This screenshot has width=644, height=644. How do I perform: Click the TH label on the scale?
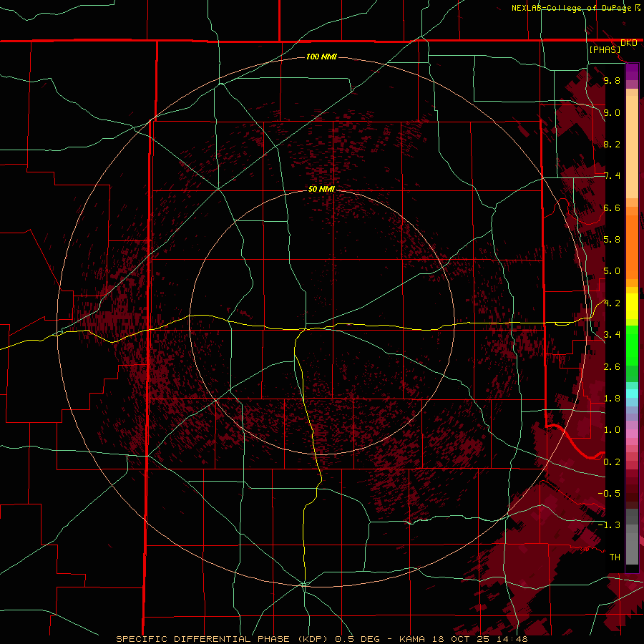pyautogui.click(x=615, y=557)
